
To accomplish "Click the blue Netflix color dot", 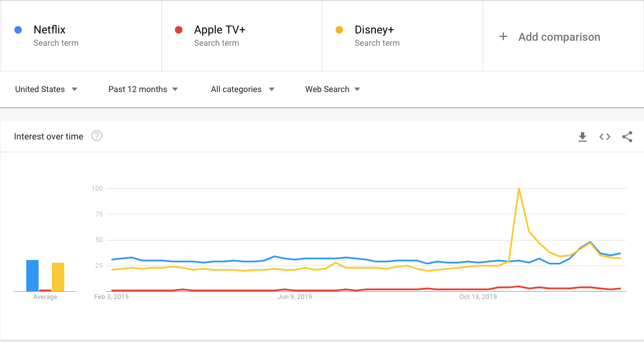I will tap(18, 30).
